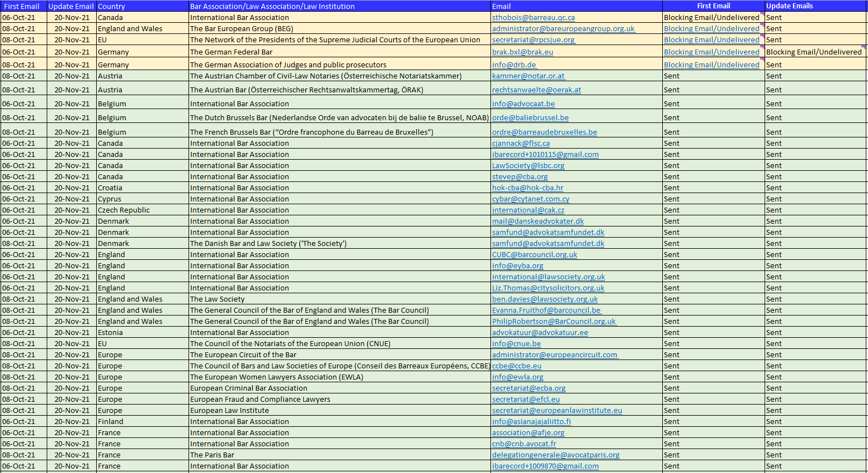868x473 pixels.
Task: Click Blocking Email/Undelivered link for EU row
Action: tap(711, 40)
